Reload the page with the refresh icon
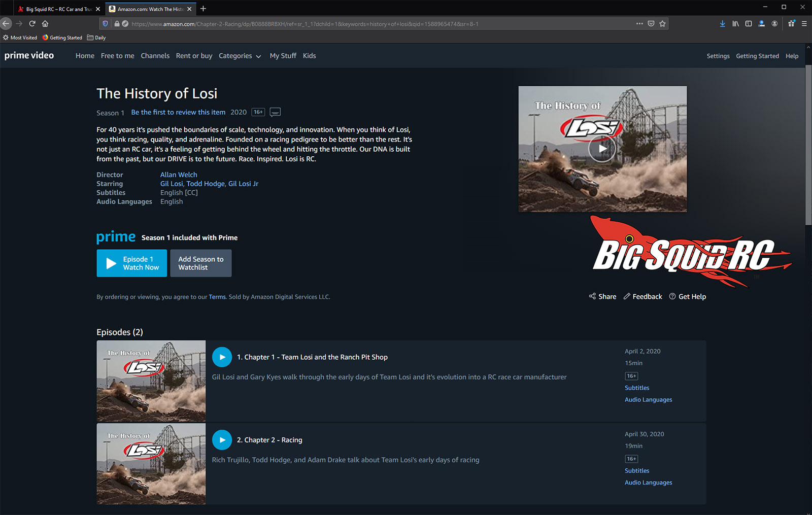The image size is (812, 515). point(32,23)
